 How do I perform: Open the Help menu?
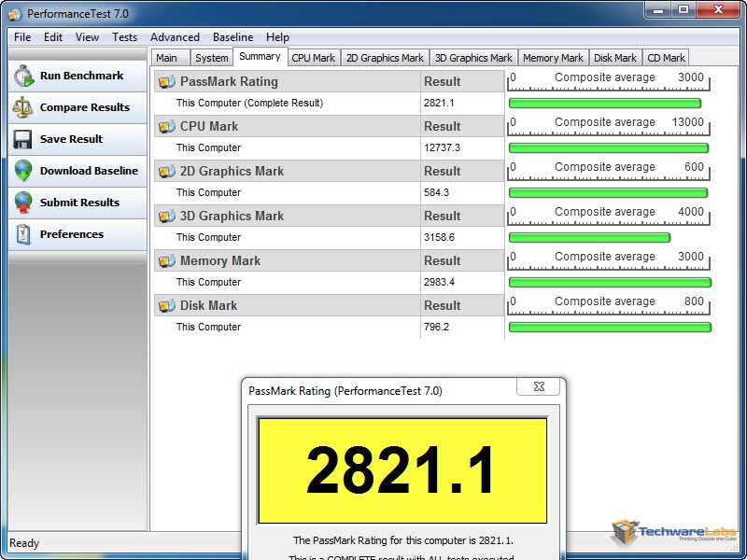(x=277, y=37)
